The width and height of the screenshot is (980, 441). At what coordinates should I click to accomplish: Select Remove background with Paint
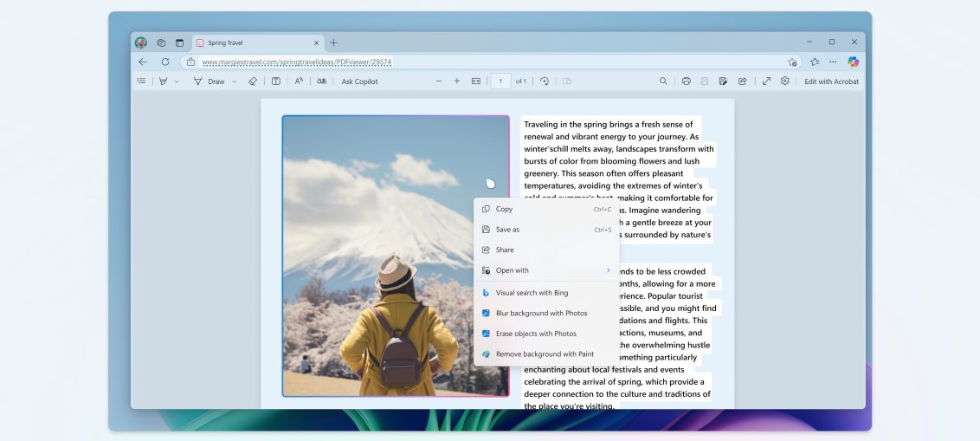(x=547, y=354)
